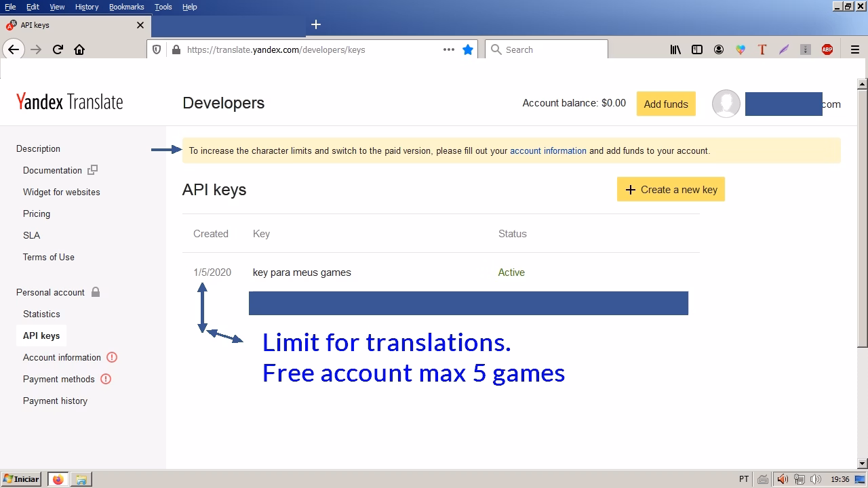Click the 19:36 taskbar clock

pyautogui.click(x=840, y=479)
